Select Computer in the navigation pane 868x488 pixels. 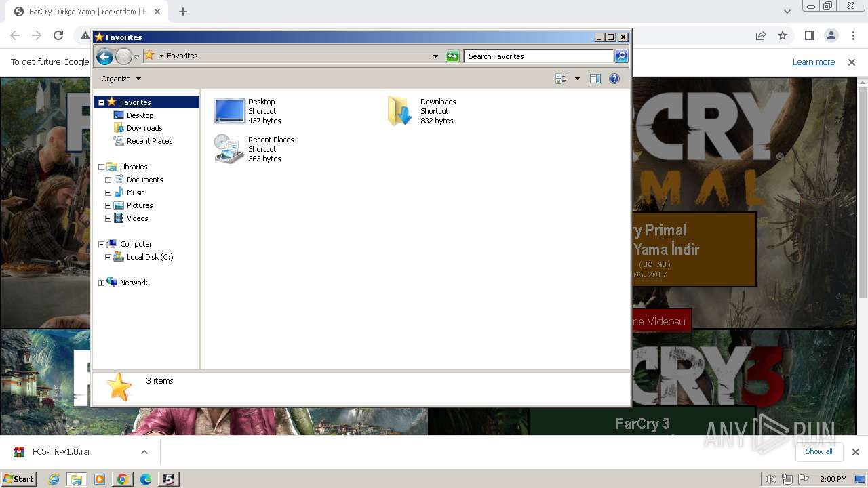coord(136,244)
